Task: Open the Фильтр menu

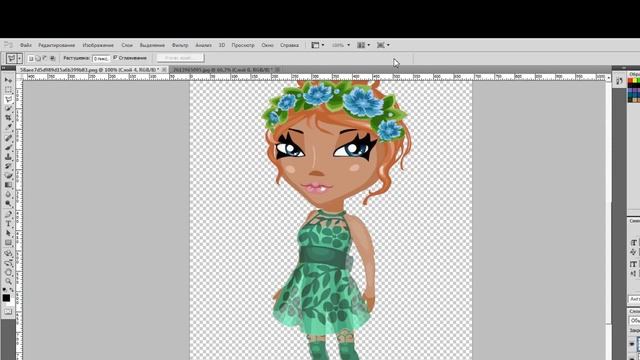Action: (180, 45)
